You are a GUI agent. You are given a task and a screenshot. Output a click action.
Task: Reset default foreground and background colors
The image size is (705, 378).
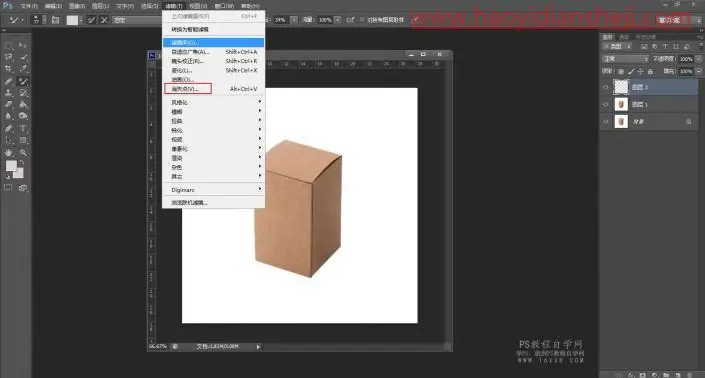pyautogui.click(x=7, y=177)
